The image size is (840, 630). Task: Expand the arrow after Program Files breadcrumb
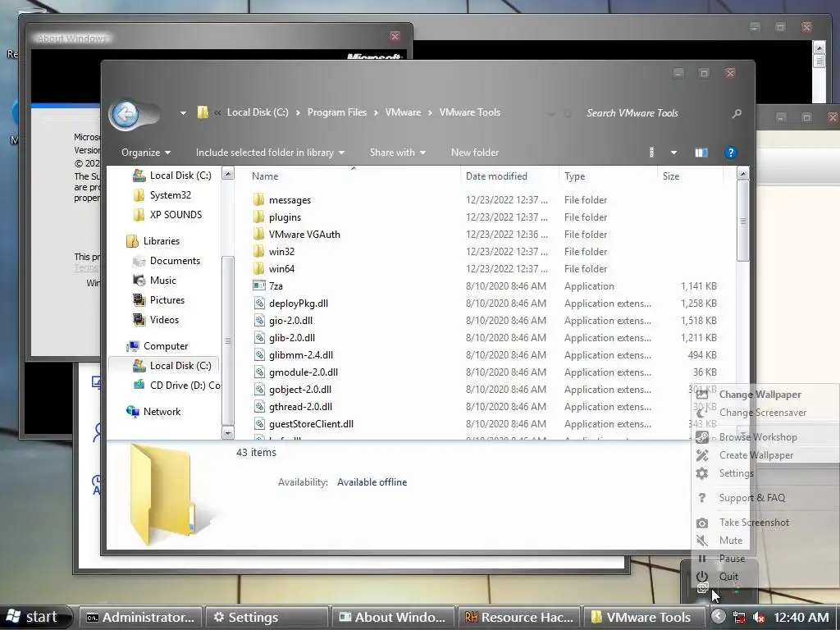tap(376, 112)
